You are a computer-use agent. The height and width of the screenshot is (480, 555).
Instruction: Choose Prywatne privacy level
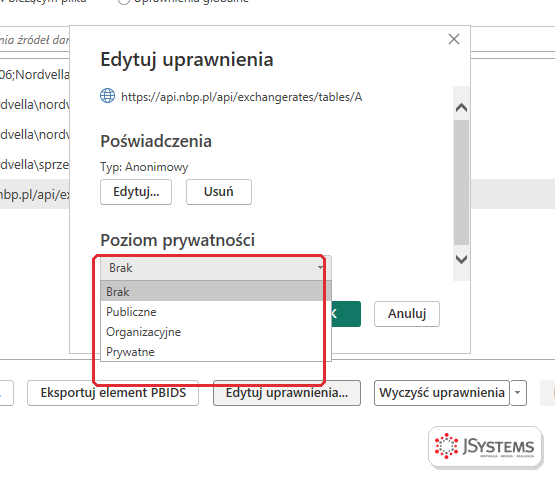pyautogui.click(x=216, y=352)
